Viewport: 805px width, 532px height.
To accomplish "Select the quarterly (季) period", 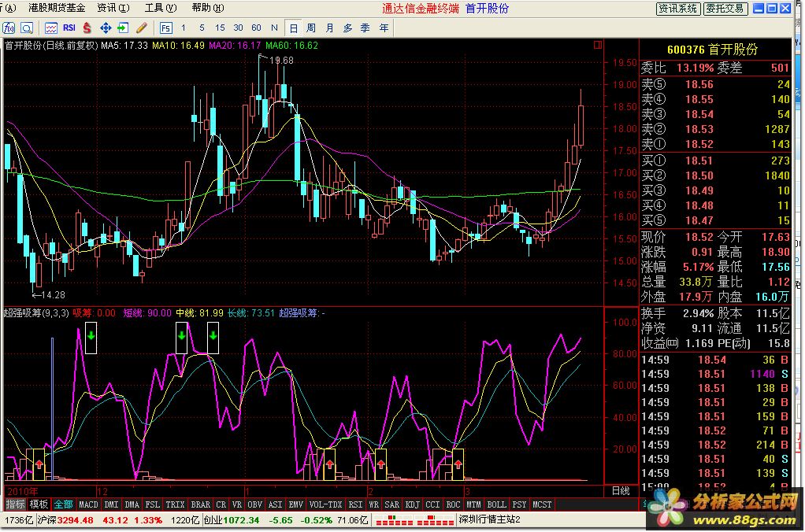I will (x=365, y=28).
